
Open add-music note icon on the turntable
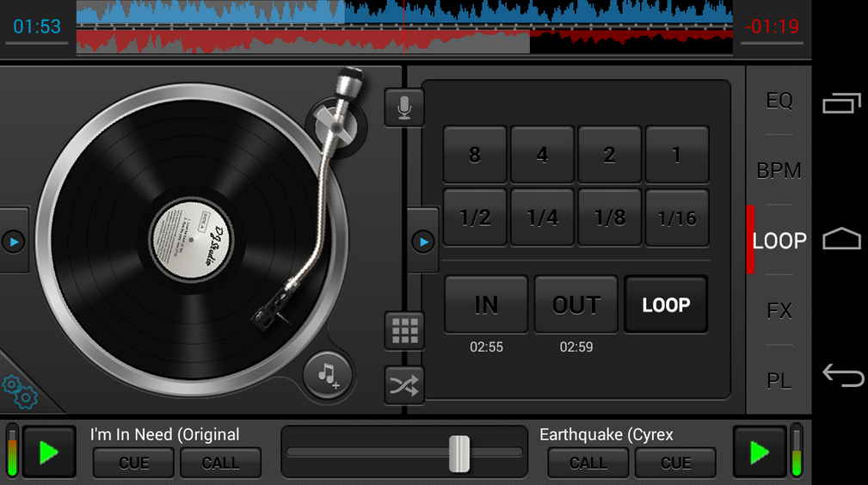click(328, 376)
